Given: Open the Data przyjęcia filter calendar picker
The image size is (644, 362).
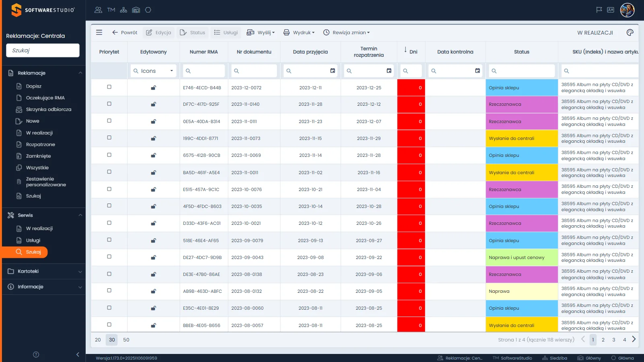Looking at the screenshot, I should 332,71.
